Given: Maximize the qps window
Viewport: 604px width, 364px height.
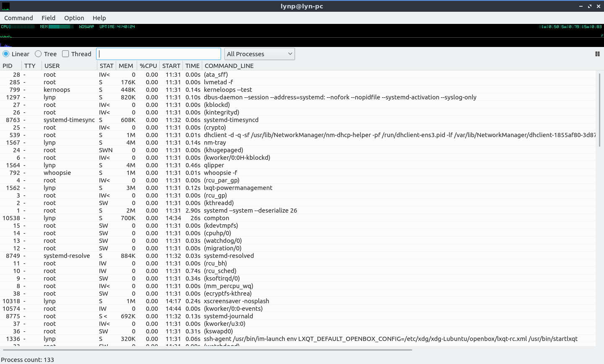Looking at the screenshot, I should [589, 6].
